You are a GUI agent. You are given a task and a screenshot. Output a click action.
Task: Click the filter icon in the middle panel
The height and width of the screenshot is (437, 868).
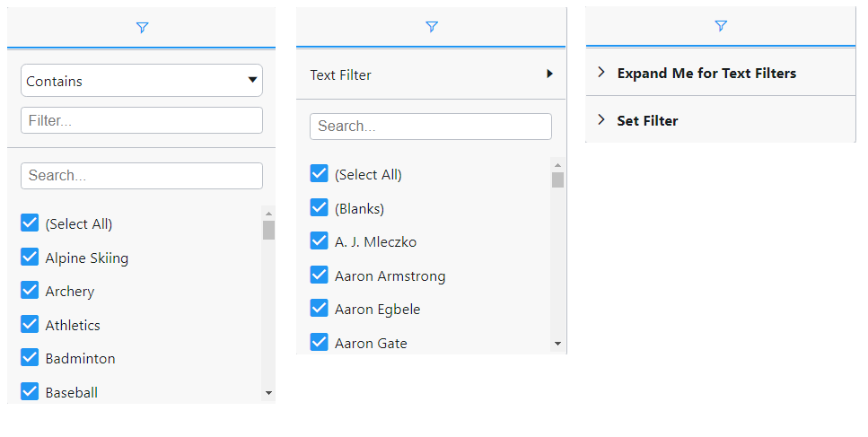click(432, 27)
